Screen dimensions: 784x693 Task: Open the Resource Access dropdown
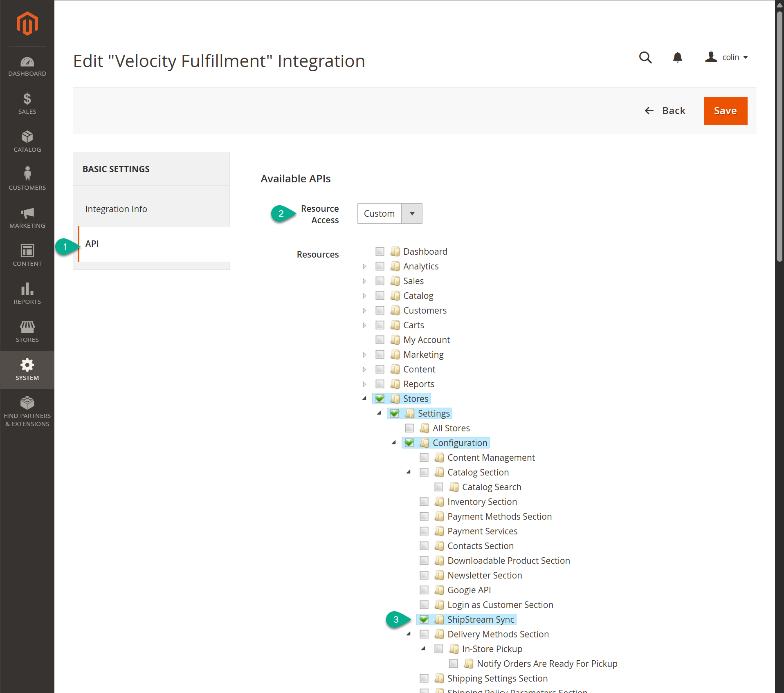coord(389,213)
